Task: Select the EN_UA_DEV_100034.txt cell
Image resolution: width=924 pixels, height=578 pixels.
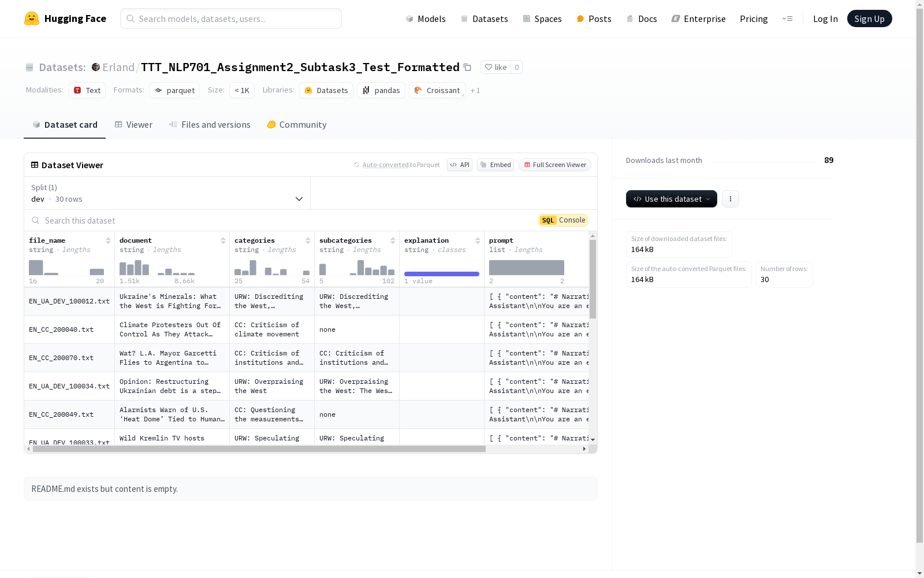Action: click(69, 386)
